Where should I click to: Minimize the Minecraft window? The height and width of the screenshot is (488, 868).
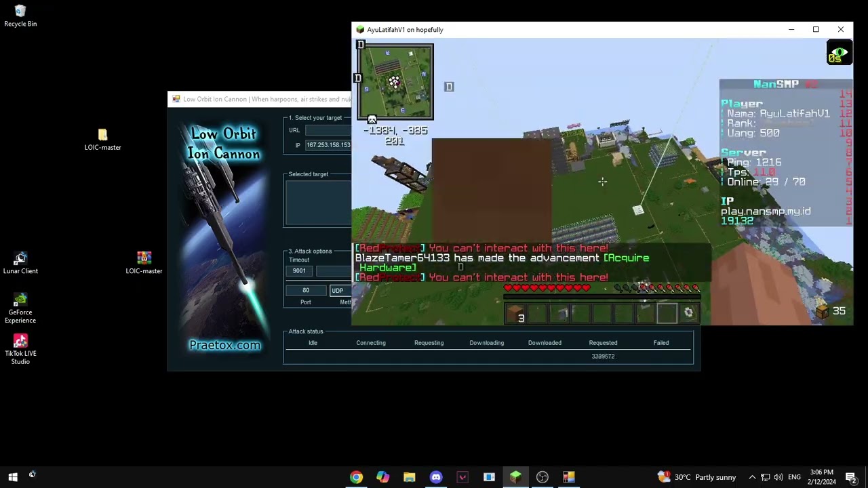[791, 30]
